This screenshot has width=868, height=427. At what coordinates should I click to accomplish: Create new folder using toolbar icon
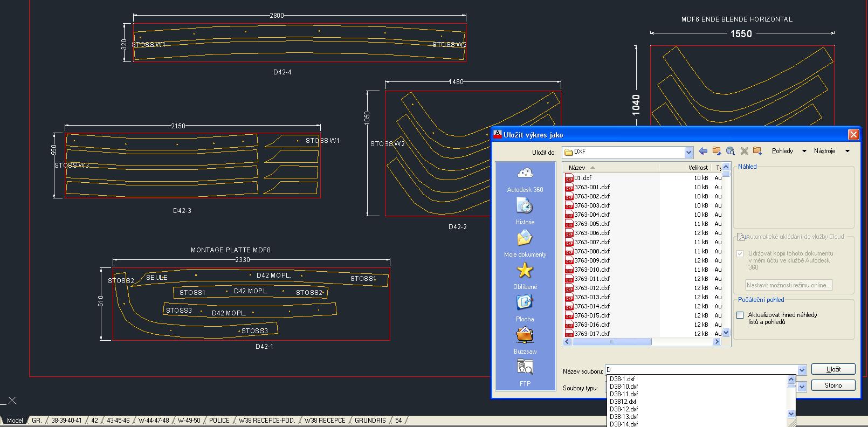pos(757,151)
